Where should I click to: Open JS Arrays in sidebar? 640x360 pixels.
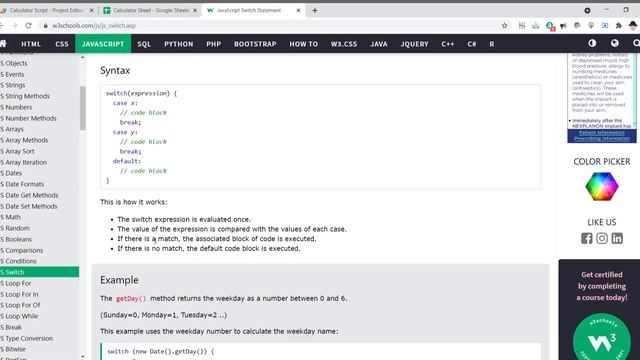12,129
